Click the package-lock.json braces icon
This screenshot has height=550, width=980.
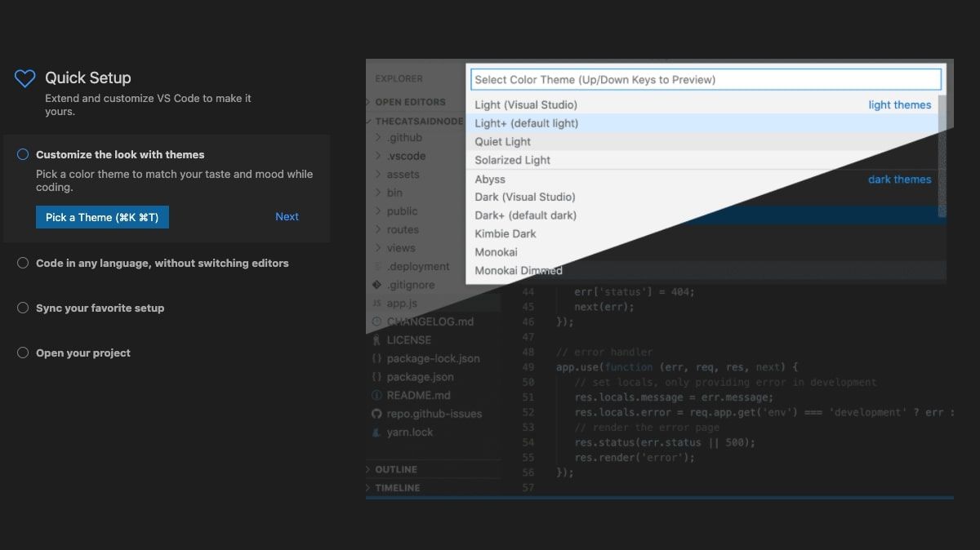click(376, 358)
